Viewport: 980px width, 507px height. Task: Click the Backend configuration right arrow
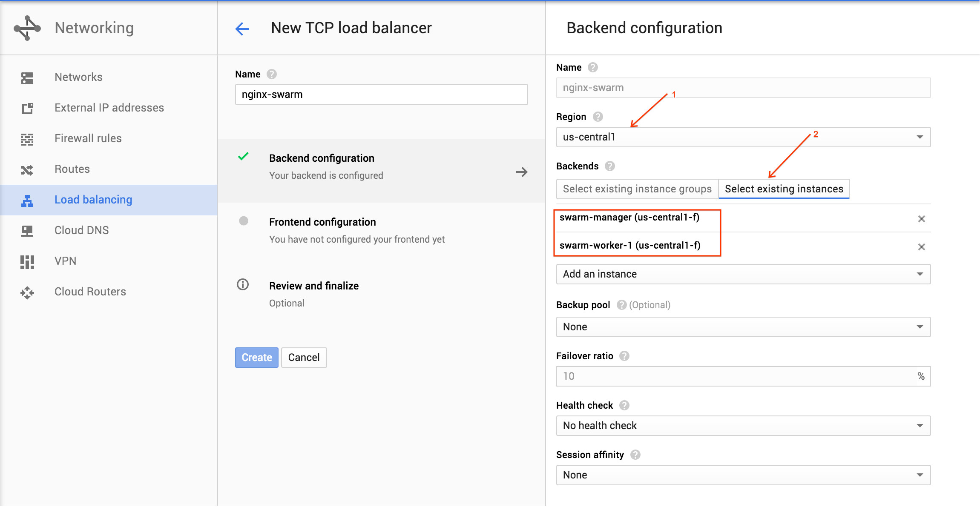click(x=522, y=172)
